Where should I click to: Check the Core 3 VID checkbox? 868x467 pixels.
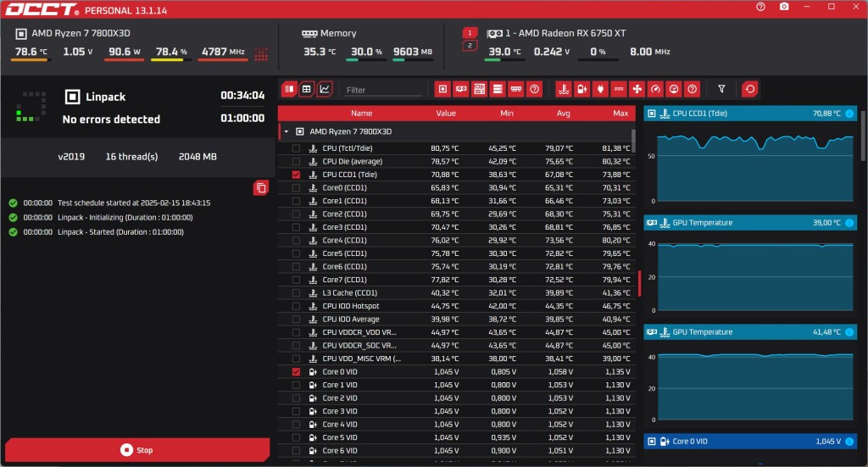pos(296,412)
